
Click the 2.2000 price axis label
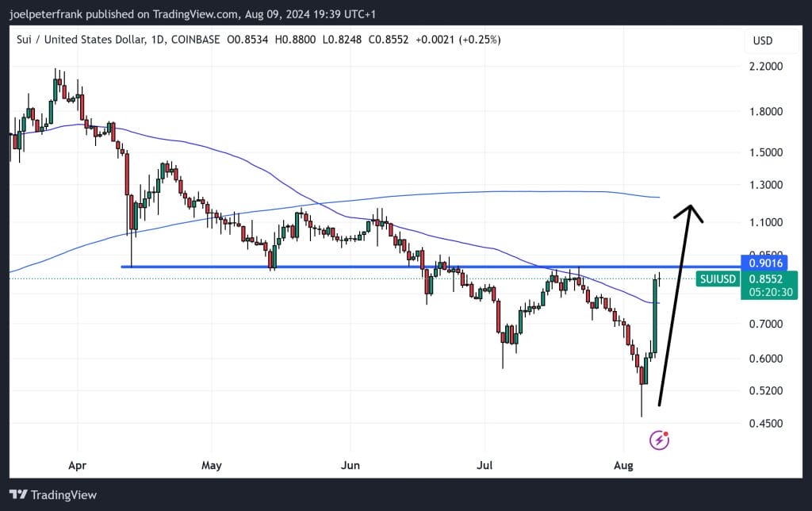tap(766, 66)
